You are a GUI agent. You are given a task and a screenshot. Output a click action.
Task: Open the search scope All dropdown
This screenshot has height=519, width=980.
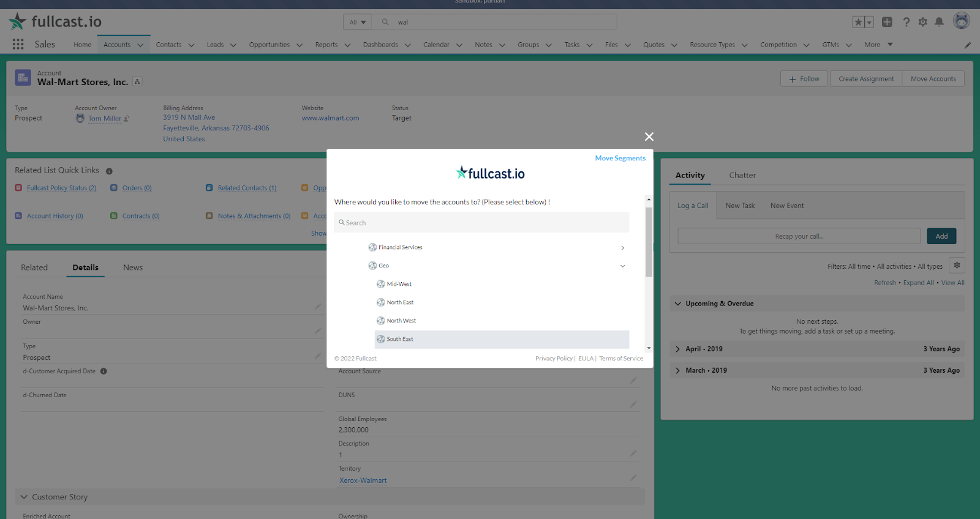358,22
